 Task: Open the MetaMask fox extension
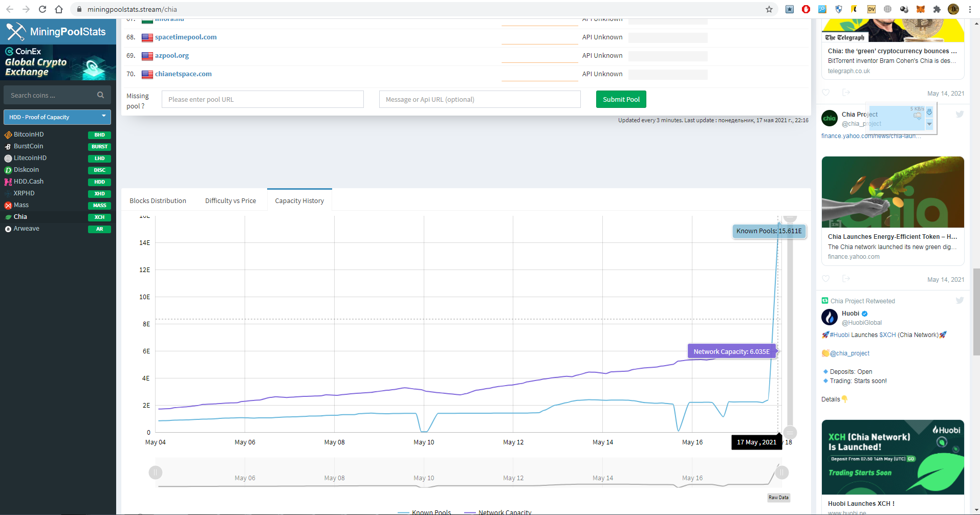[x=921, y=9]
